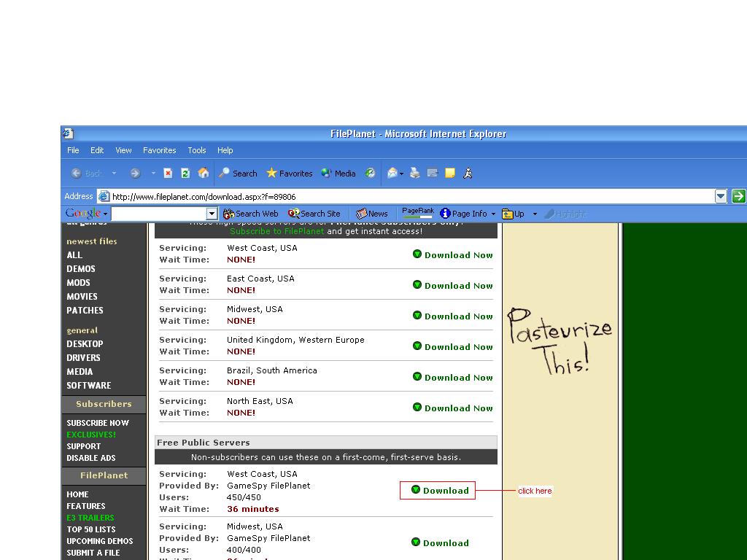The image size is (747, 560).
Task: Click Download for free Midwest, USA server
Action: click(440, 542)
